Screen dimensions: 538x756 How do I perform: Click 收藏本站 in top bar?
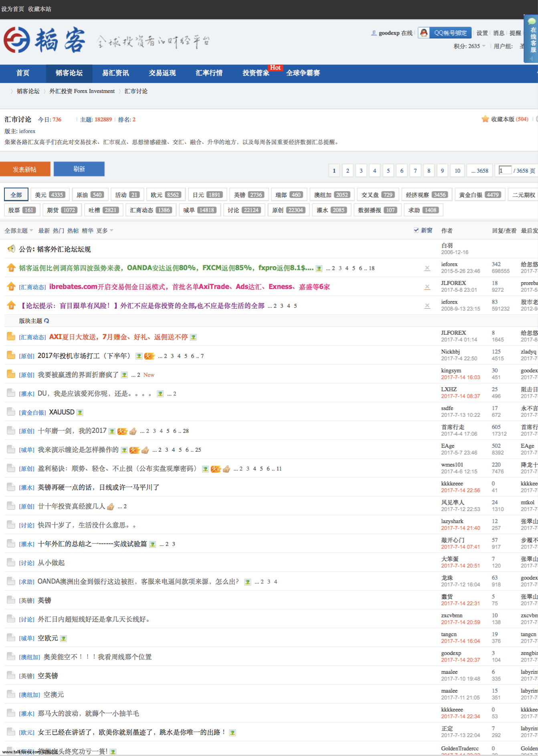coord(40,9)
